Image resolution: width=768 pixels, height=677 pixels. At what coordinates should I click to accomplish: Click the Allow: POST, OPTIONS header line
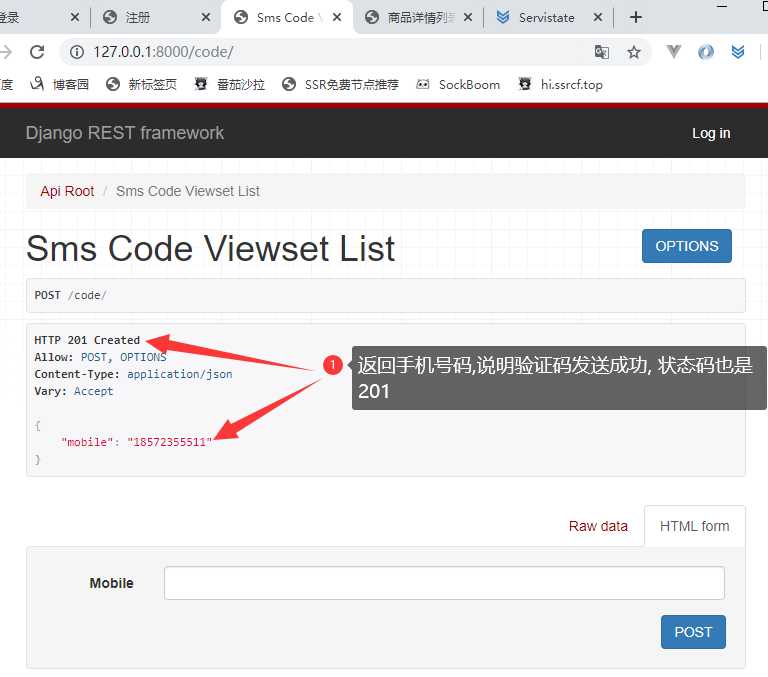point(100,357)
